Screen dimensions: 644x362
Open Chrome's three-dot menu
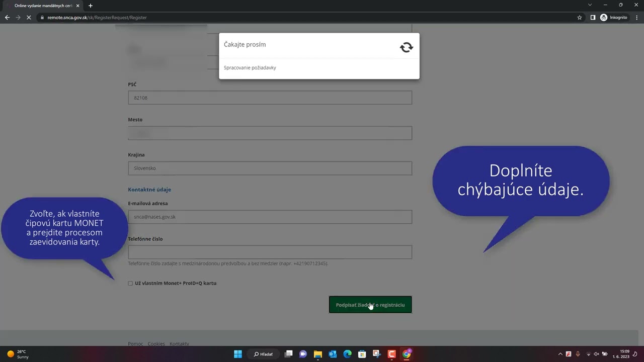pos(636,17)
